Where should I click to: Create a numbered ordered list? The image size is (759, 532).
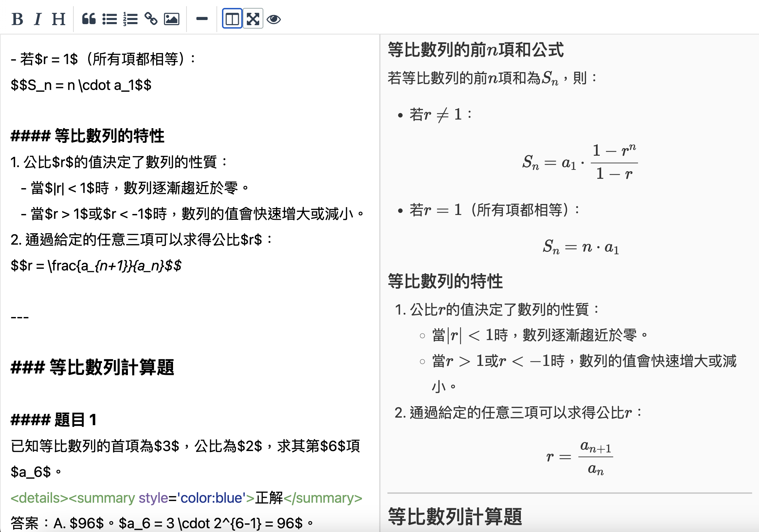pos(130,19)
